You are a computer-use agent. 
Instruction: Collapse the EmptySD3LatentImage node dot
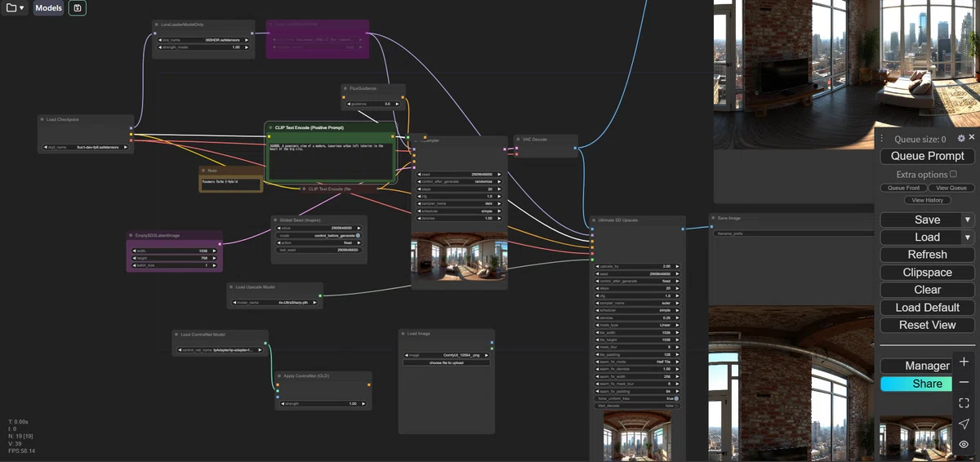(131, 235)
